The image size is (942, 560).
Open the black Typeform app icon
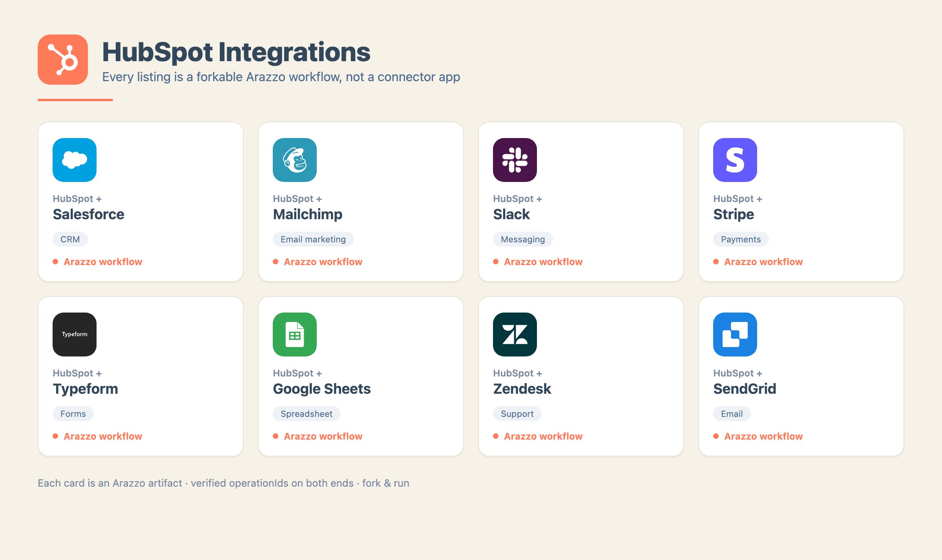(x=75, y=335)
